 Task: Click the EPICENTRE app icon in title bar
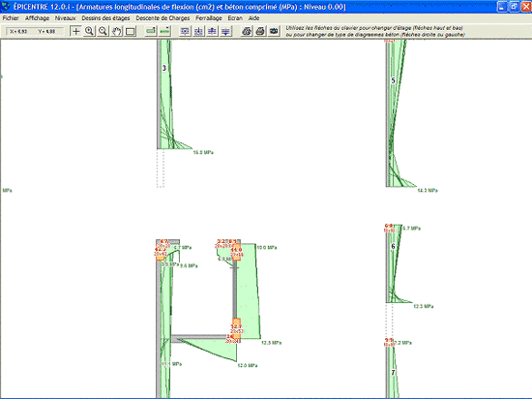tap(5, 6)
